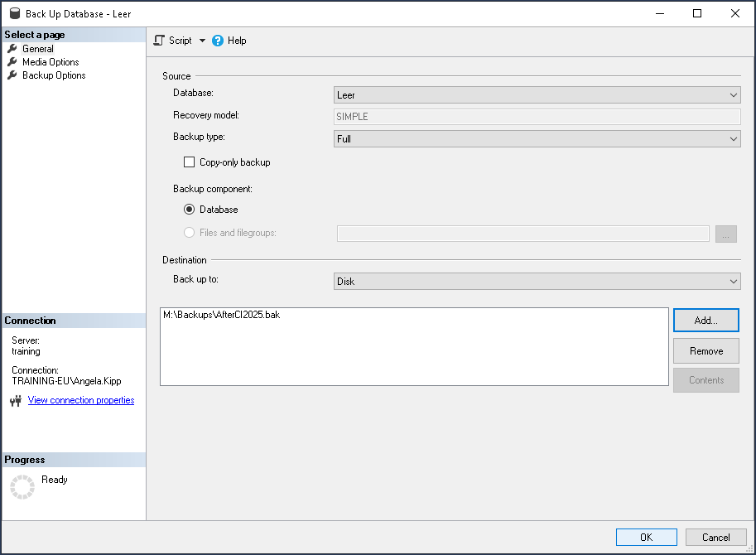This screenshot has height=555, width=756.
Task: Switch to the Media Options page
Action: click(51, 62)
